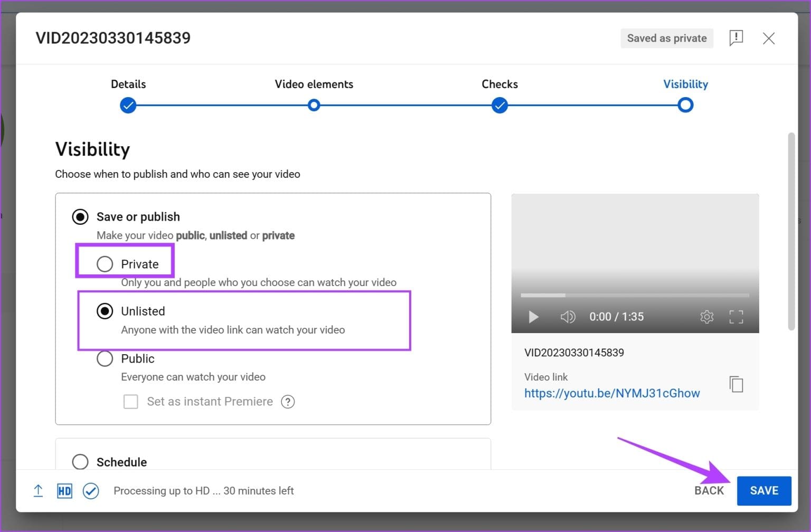The image size is (811, 532).
Task: Click 'Anyone with the video link' description
Action: [233, 330]
